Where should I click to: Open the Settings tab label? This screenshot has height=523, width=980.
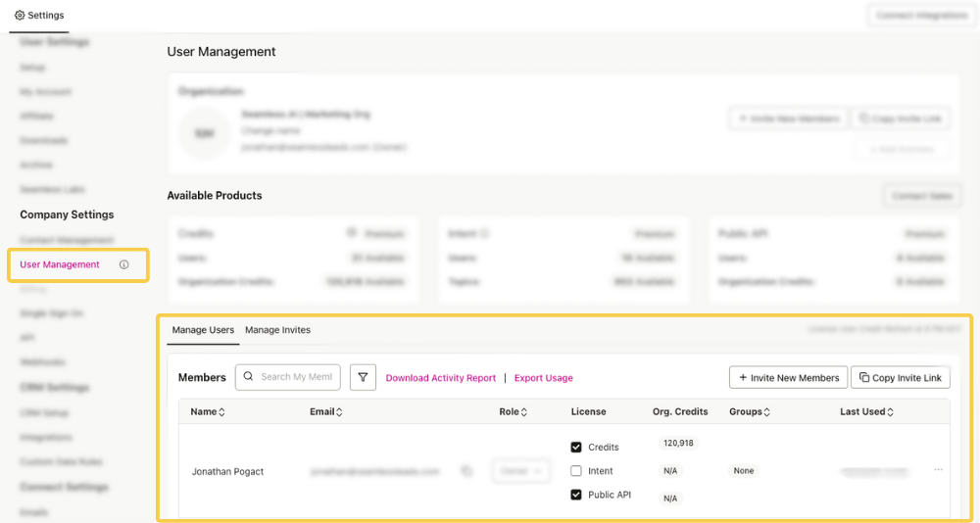coord(46,15)
